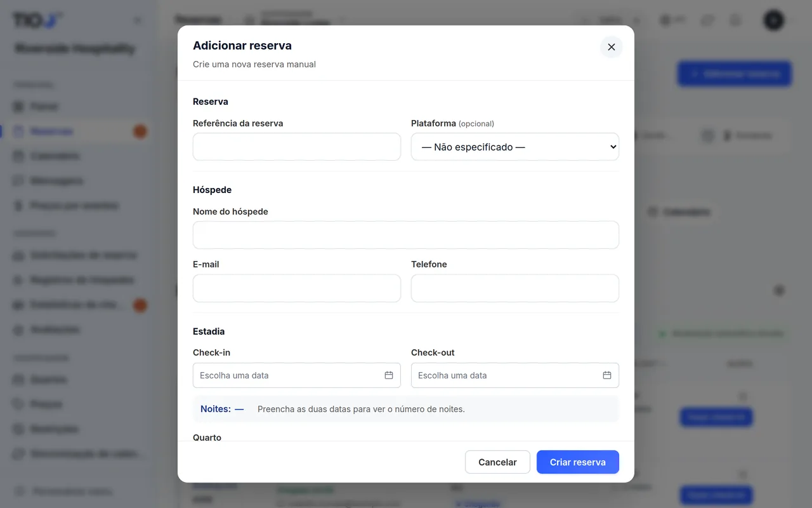Viewport: 812px width, 508px height.
Task: Click the hint text "Preencha as duas datas"
Action: click(x=305, y=409)
